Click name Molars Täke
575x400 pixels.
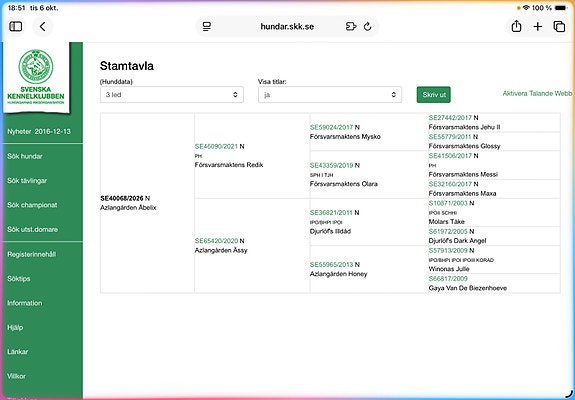[447, 222]
